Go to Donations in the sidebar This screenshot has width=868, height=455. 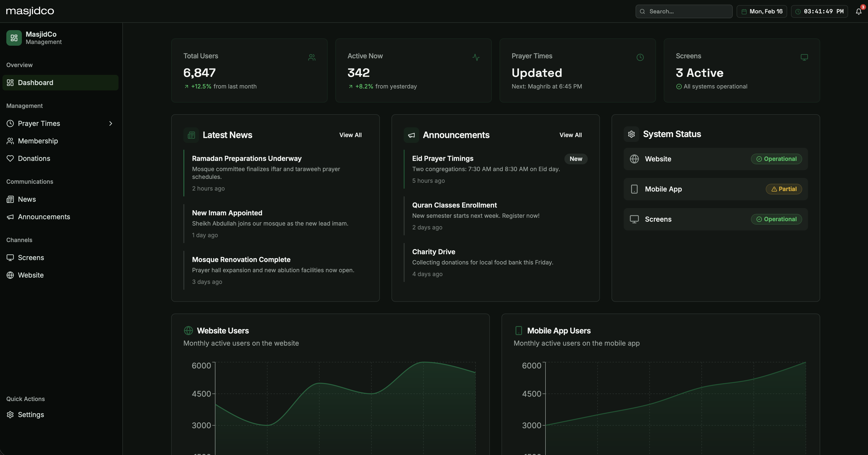pyautogui.click(x=34, y=158)
